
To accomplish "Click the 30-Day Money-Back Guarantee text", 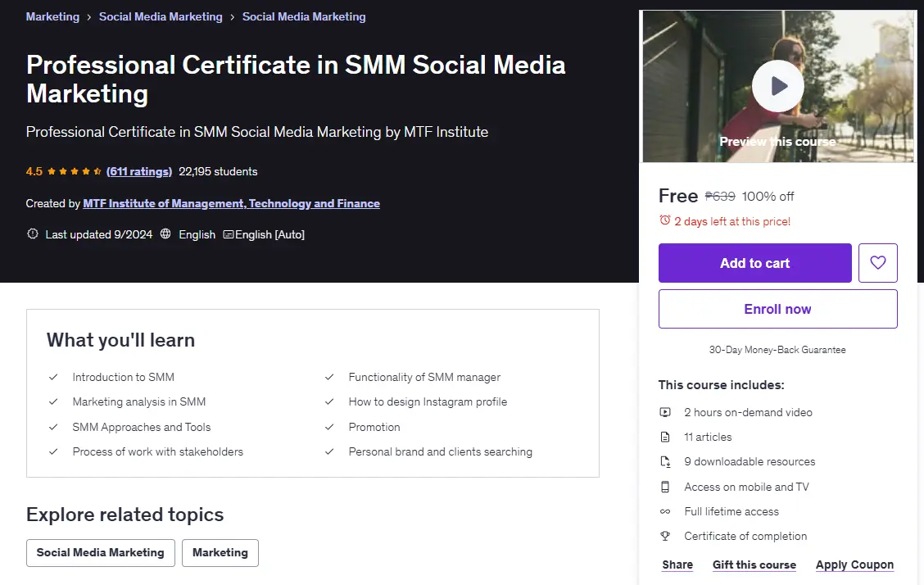I will (777, 350).
